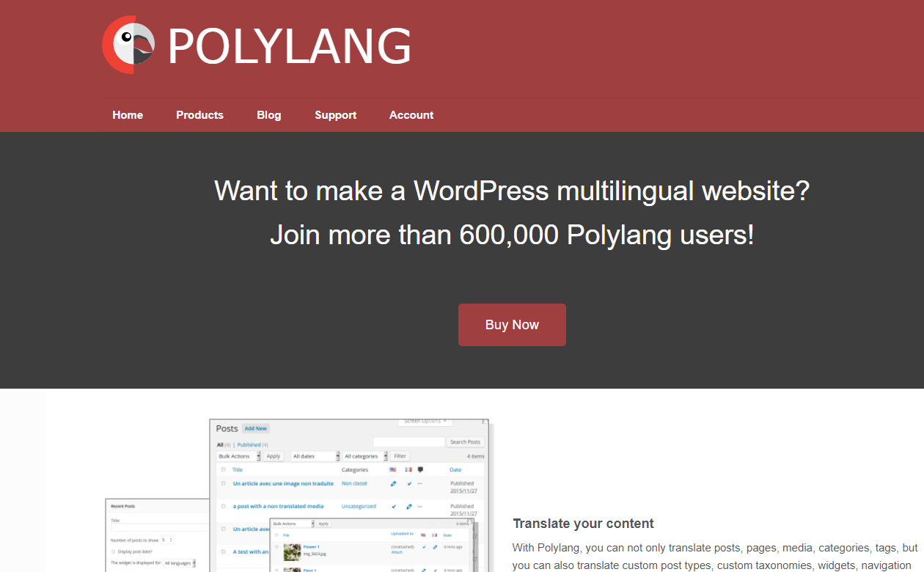Tick the checkbox for Flower 1 row

pos(276,547)
